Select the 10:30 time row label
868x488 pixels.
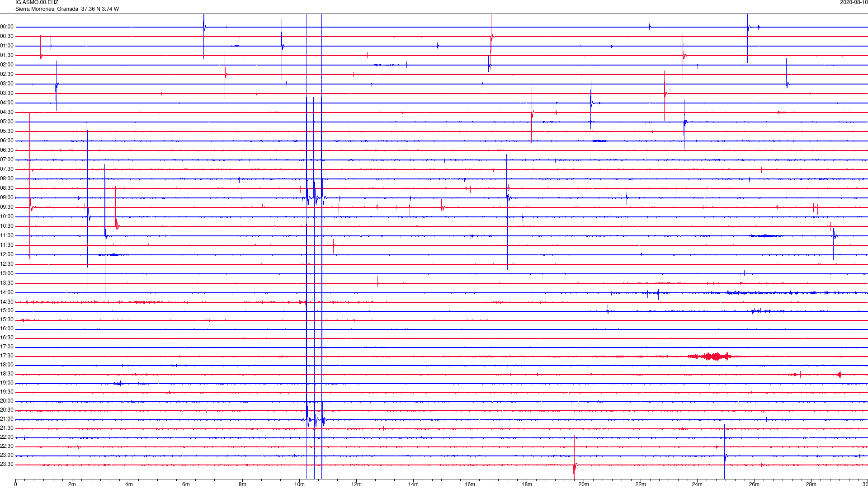point(7,226)
